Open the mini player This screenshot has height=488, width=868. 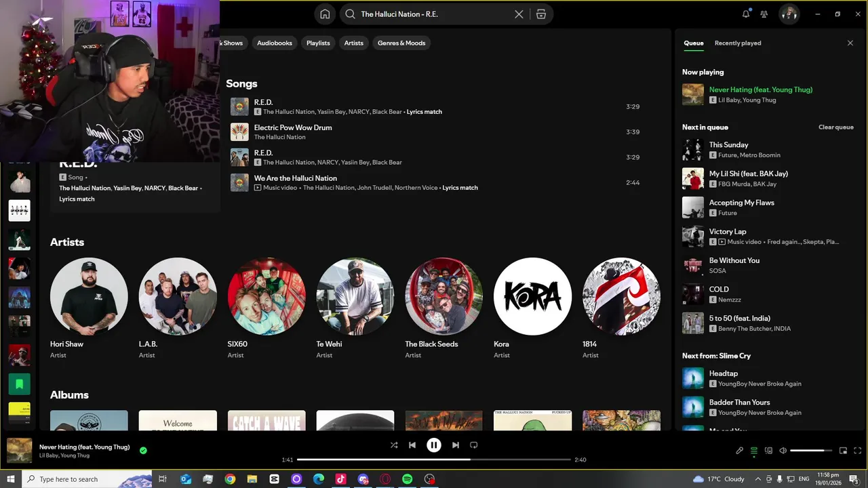point(843,451)
